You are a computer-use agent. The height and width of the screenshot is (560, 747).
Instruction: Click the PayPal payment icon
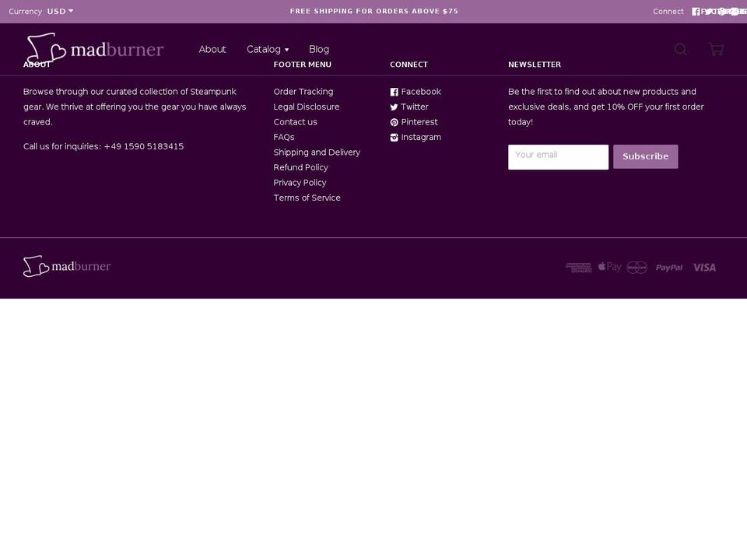(x=669, y=268)
